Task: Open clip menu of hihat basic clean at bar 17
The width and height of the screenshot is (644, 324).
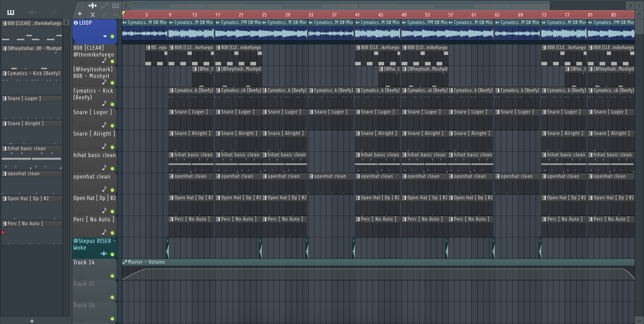Action: (x=218, y=155)
